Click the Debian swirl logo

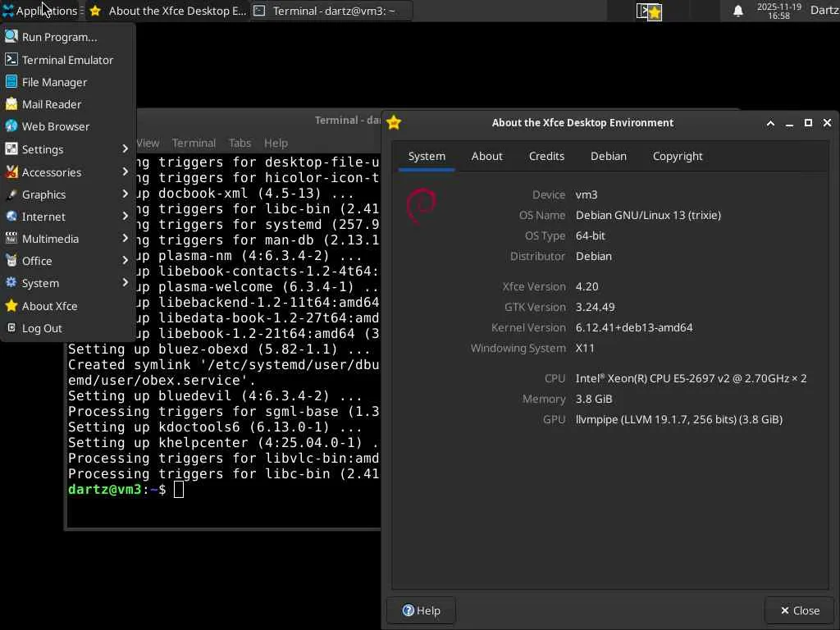click(421, 206)
